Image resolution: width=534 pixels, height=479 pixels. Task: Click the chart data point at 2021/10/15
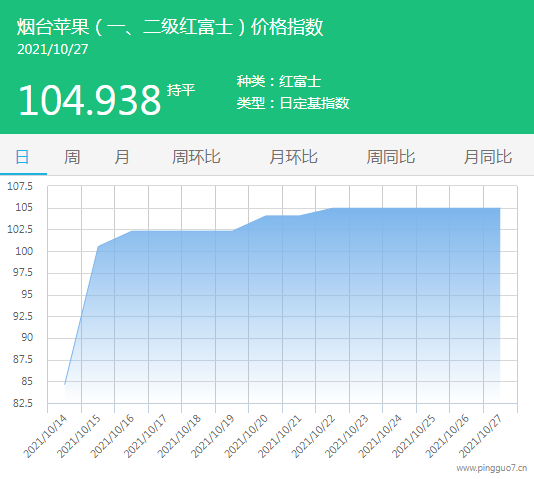[98, 246]
